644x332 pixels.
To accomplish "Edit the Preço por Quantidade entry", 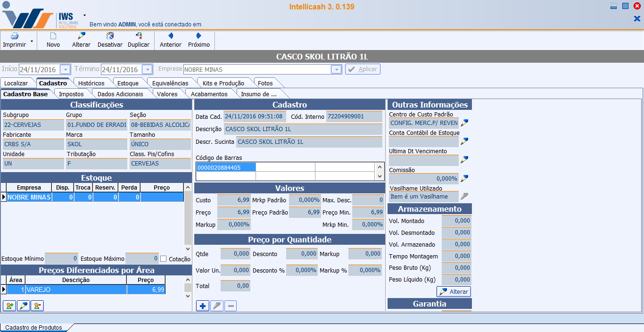I will [x=217, y=306].
